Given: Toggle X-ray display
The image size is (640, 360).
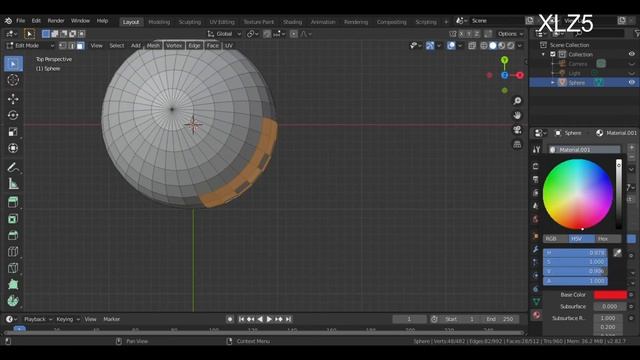Looking at the screenshot, I should pos(472,46).
